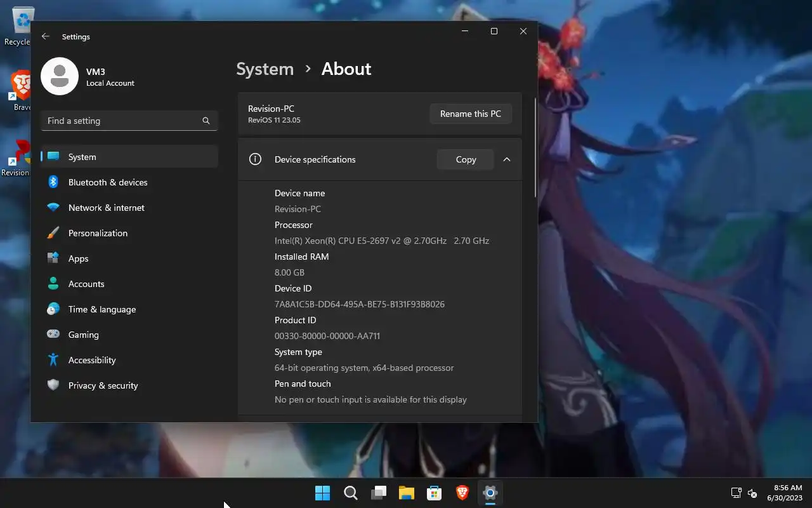Open Time & language settings
Screen dimensions: 812x508
pyautogui.click(x=129, y=309)
